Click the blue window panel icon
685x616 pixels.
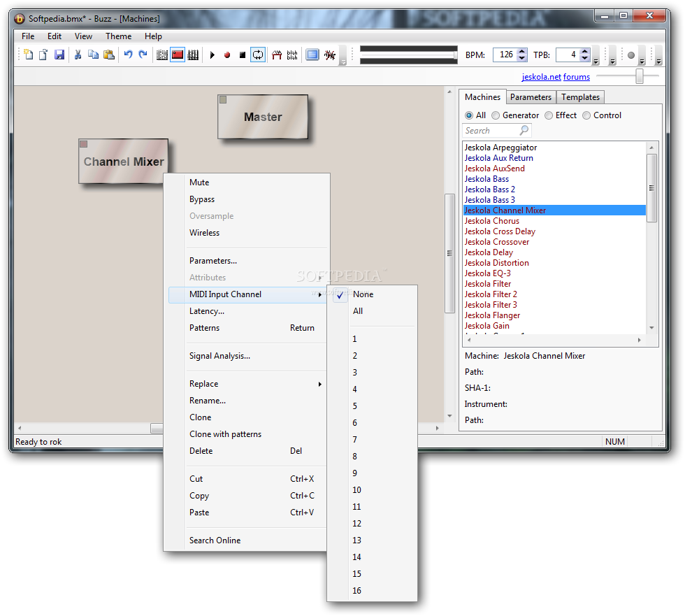pyautogui.click(x=312, y=55)
